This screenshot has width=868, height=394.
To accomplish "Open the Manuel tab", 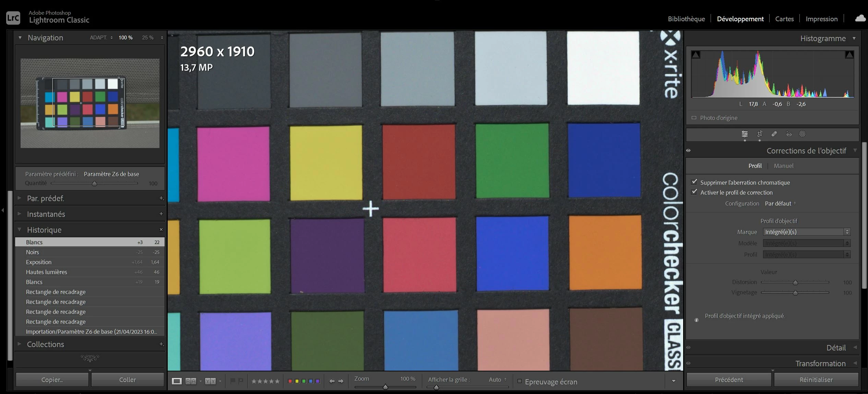I will click(x=784, y=166).
